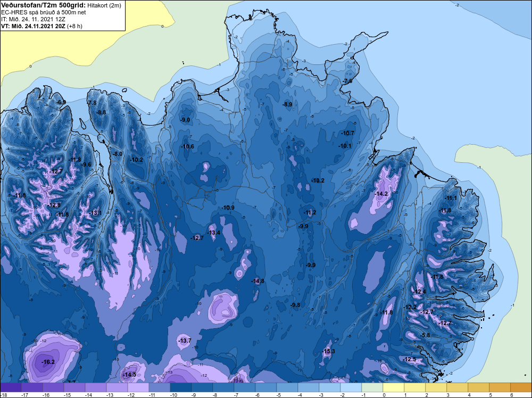
Task: Click the lavender legend swatch above -12
Action: (138, 387)
